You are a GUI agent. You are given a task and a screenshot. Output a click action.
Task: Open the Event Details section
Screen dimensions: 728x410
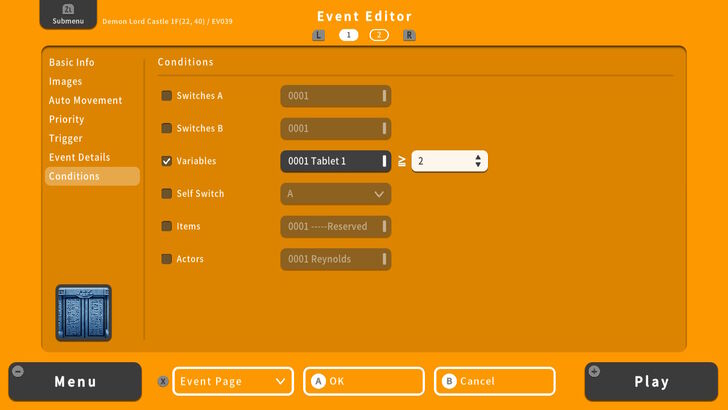[80, 157]
